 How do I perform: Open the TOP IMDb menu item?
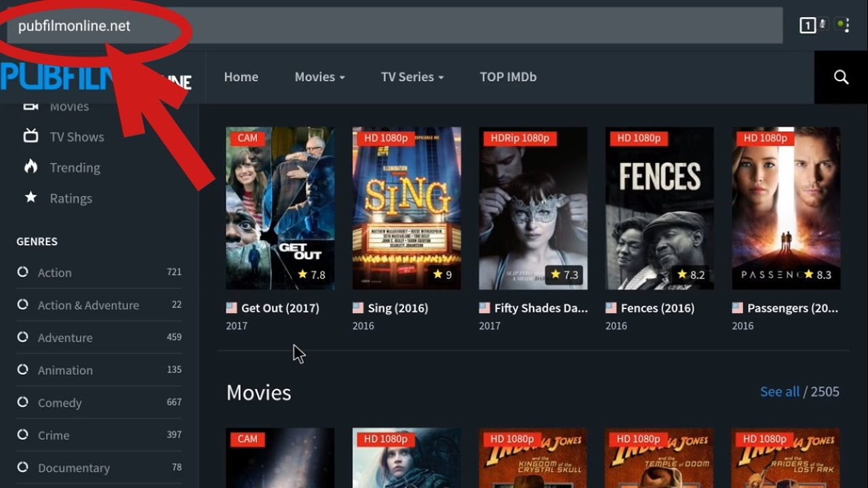(508, 77)
